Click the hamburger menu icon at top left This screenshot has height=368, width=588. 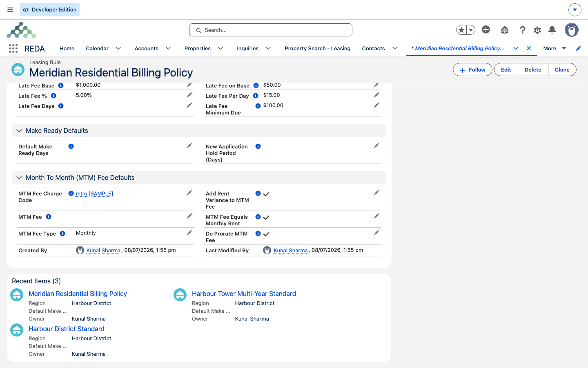10,10
